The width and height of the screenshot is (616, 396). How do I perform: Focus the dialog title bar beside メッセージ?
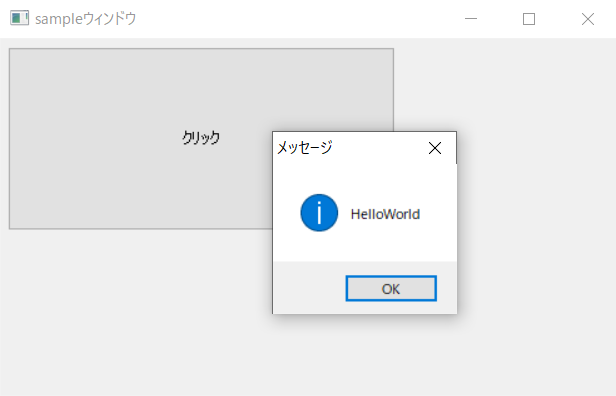pos(379,148)
